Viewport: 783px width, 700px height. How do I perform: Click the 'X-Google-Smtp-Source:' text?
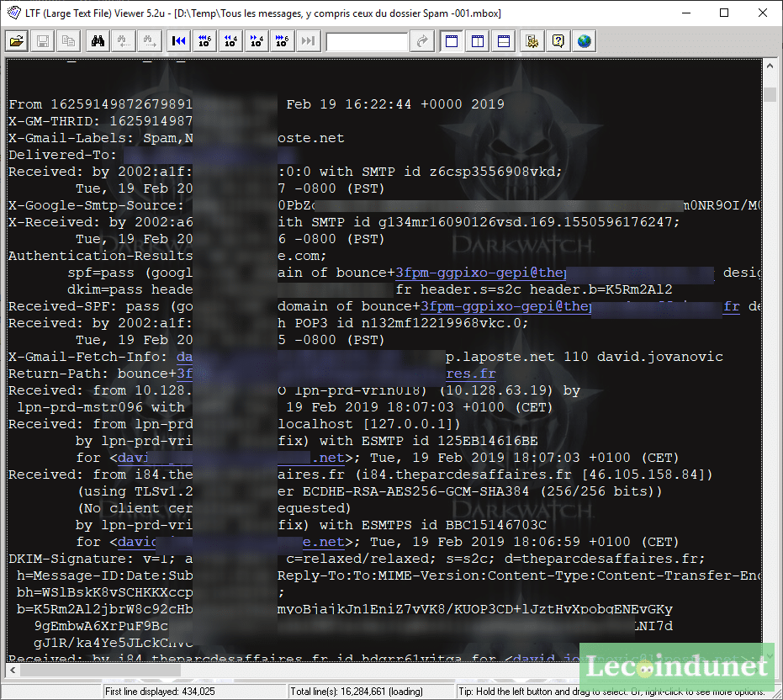tap(97, 205)
